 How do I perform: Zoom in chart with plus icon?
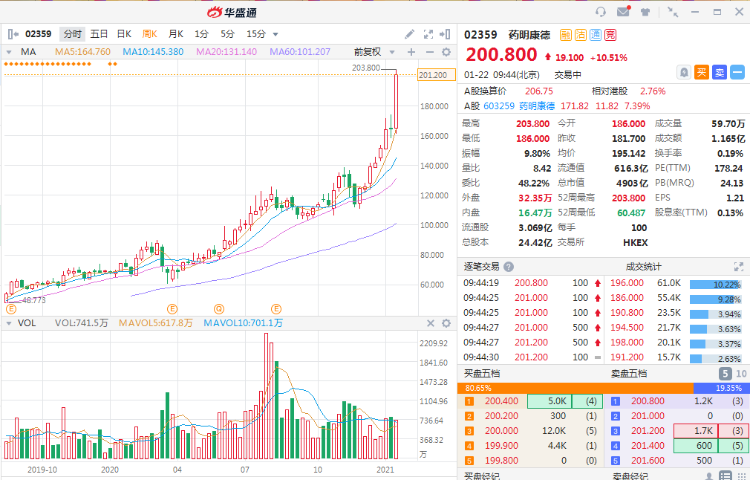click(411, 52)
